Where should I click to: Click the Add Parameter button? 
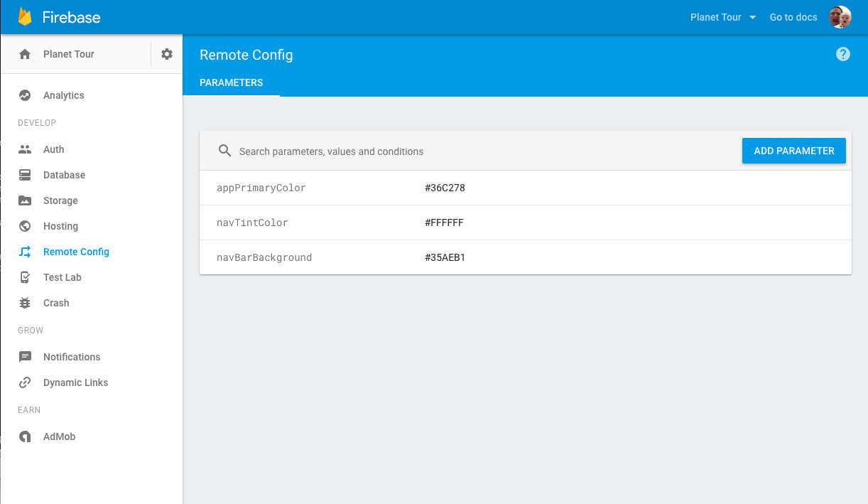[x=794, y=151]
